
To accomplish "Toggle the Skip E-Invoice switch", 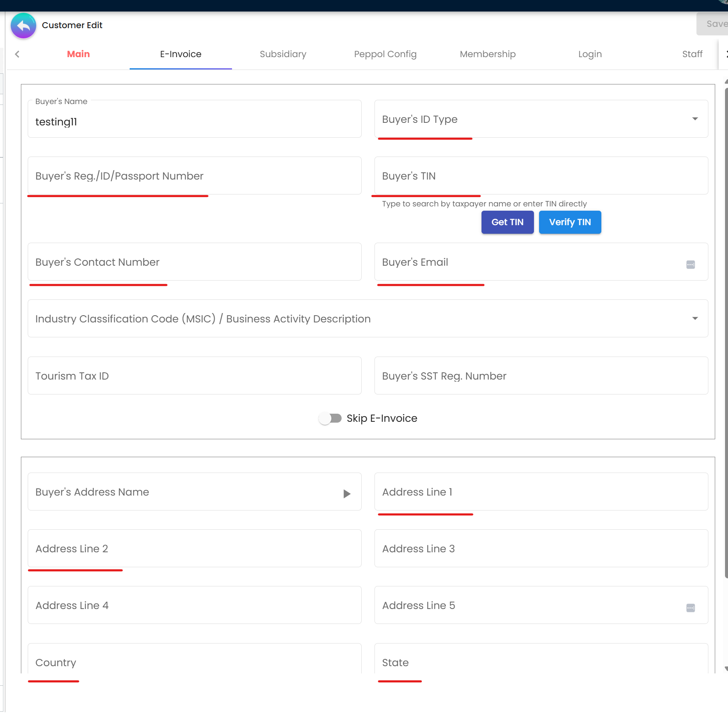I will coord(331,418).
